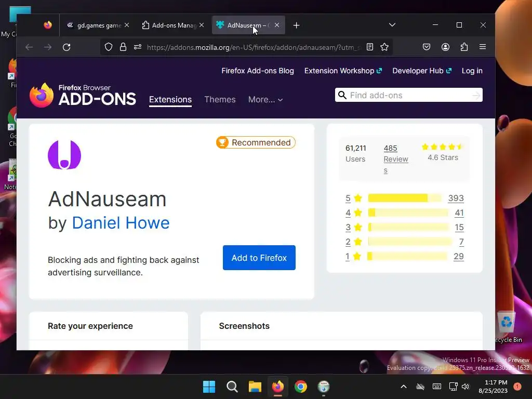Open the Extensions section
This screenshot has width=532, height=399.
tap(170, 99)
